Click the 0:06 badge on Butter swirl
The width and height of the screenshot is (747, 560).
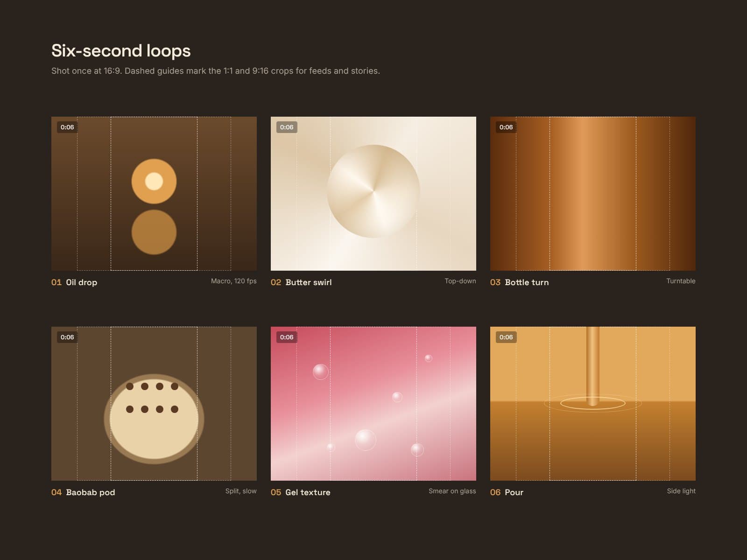[287, 127]
